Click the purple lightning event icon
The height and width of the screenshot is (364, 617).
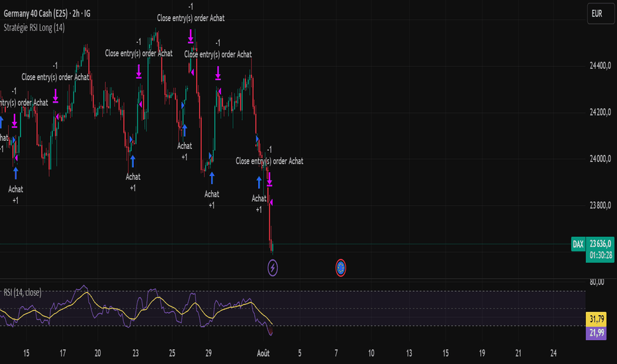click(272, 268)
